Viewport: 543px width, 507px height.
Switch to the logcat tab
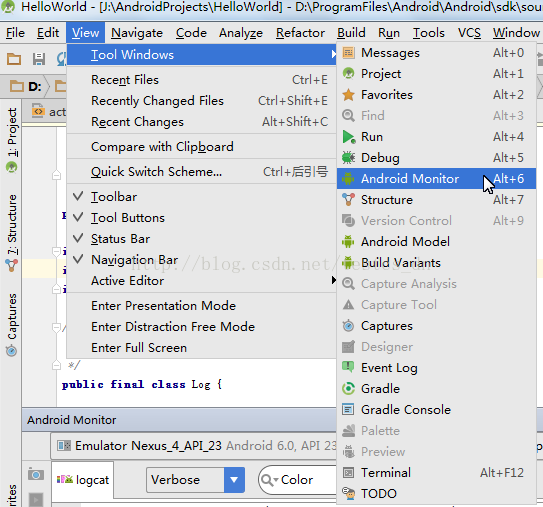pyautogui.click(x=83, y=480)
